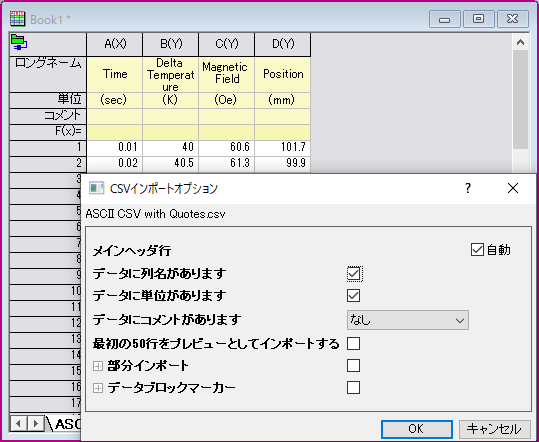Click the (Oe) units cell
Viewport: 539px width, 442px height.
point(227,100)
